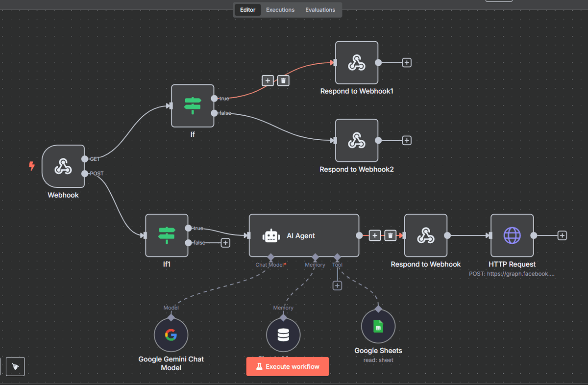Viewport: 588px width, 385px height.
Task: Click the clean-up broom icon button
Action: pos(16,366)
